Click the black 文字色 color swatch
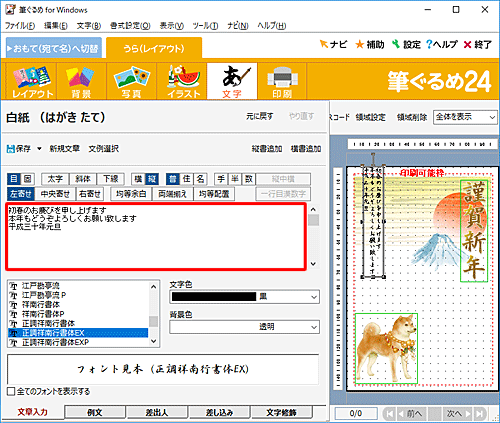The image size is (500, 423). (x=214, y=297)
